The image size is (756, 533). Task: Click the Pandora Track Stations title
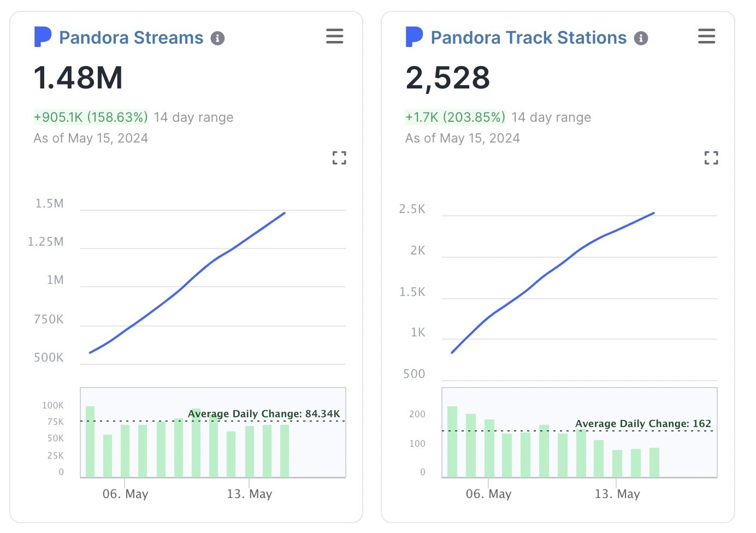[x=529, y=38]
